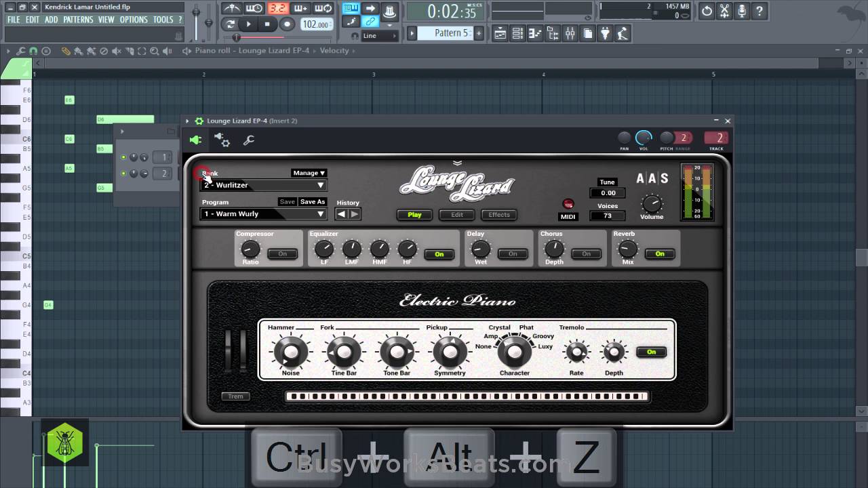Image resolution: width=868 pixels, height=488 pixels.
Task: Click the Play transport button
Action: pos(249,24)
